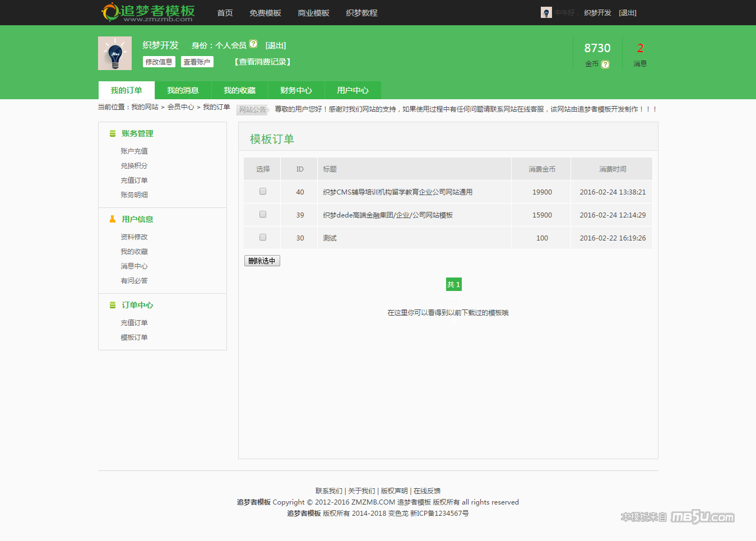Switch to the 我的消息 tab
The width and height of the screenshot is (756, 541).
[x=183, y=90]
